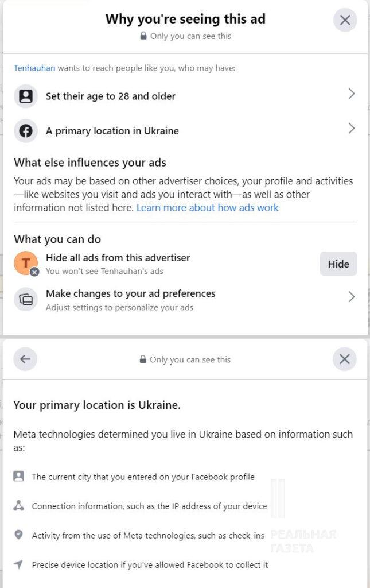Select 'A primary location in Ukraine' row
Screen dimensions: 370x588
(112, 131)
